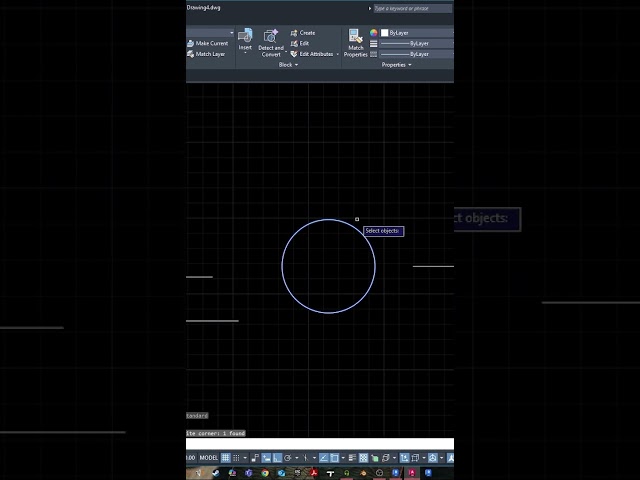Toggle lineweight display in status bar

(352, 458)
